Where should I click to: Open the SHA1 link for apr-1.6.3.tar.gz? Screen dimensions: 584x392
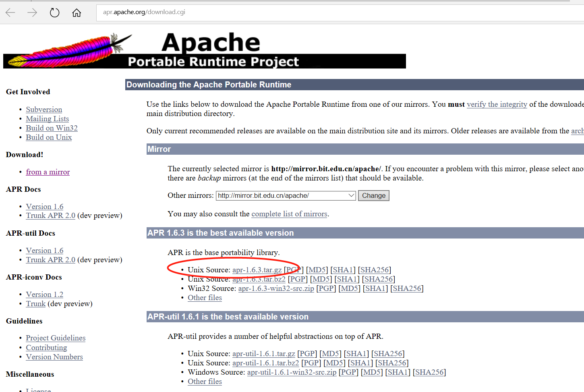click(343, 270)
